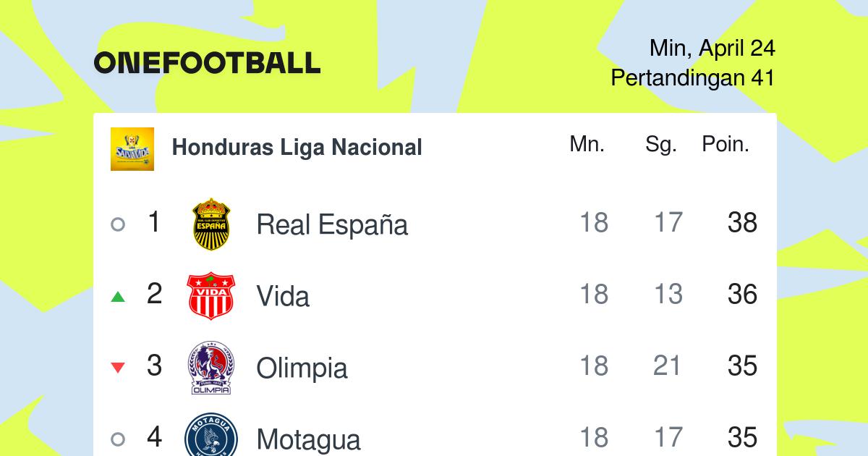Image resolution: width=868 pixels, height=456 pixels.
Task: Click Real España's 38 points value
Action: coord(742,223)
